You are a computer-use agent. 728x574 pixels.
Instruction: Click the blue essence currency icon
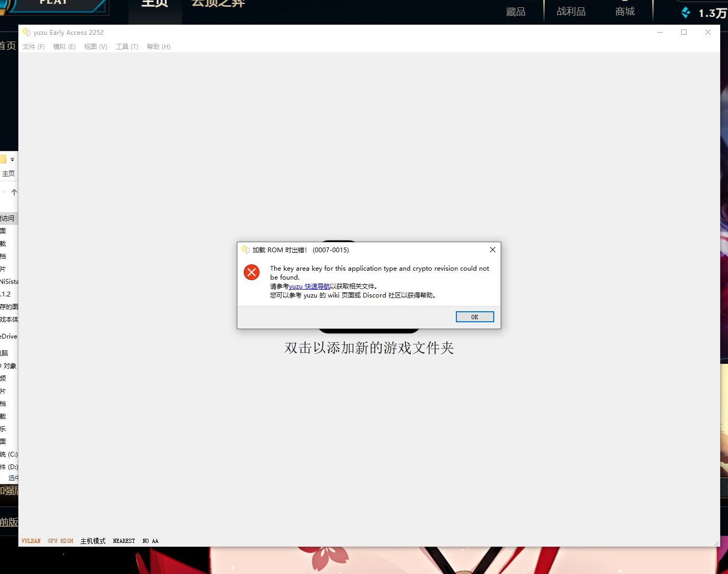(685, 12)
